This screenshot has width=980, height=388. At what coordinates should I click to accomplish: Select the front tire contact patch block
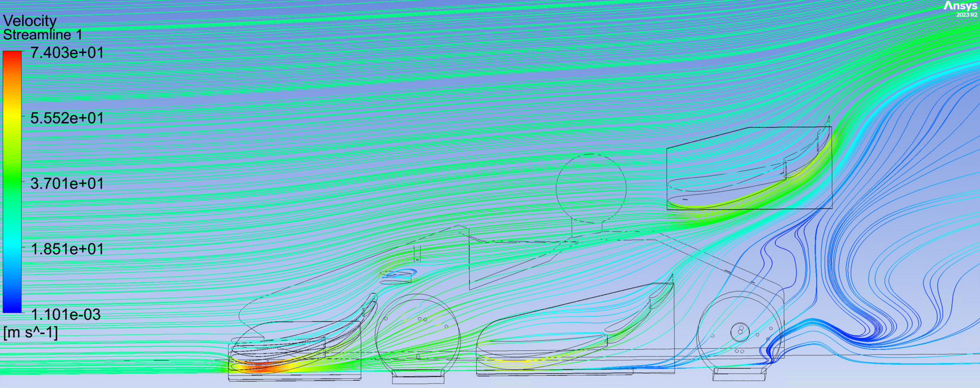tap(418, 377)
